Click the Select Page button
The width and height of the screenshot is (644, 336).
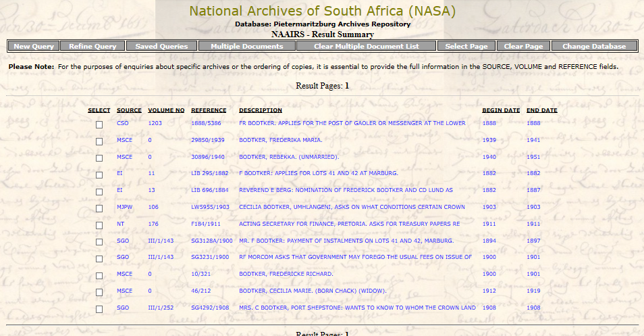pos(466,46)
